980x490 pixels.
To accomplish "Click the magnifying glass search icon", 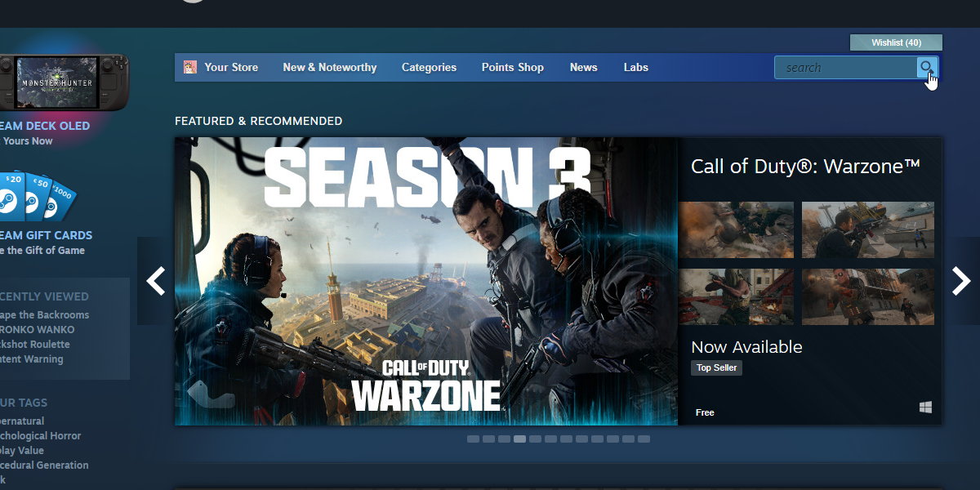I will point(927,68).
